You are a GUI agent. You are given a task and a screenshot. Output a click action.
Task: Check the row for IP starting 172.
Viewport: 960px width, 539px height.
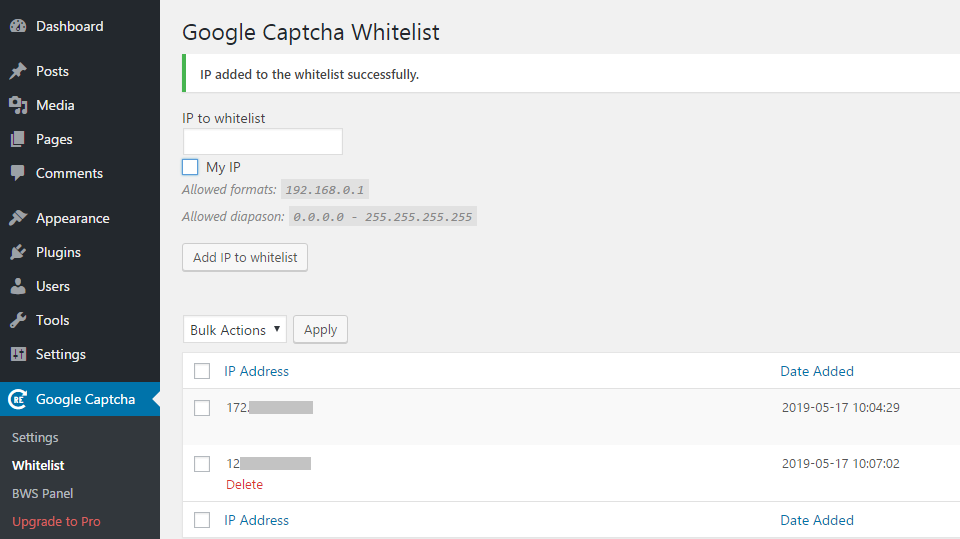coord(201,408)
